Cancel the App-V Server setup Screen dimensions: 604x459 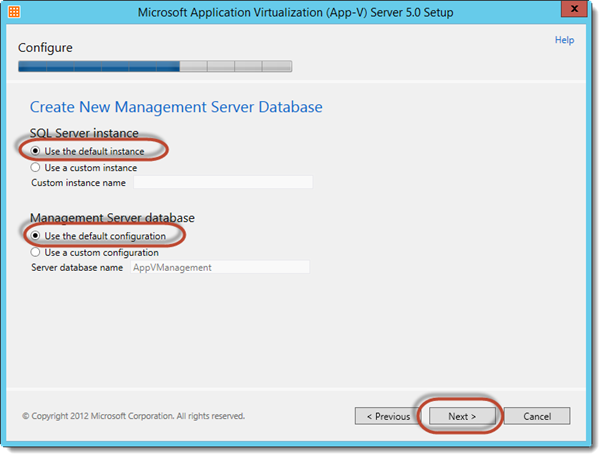point(537,416)
